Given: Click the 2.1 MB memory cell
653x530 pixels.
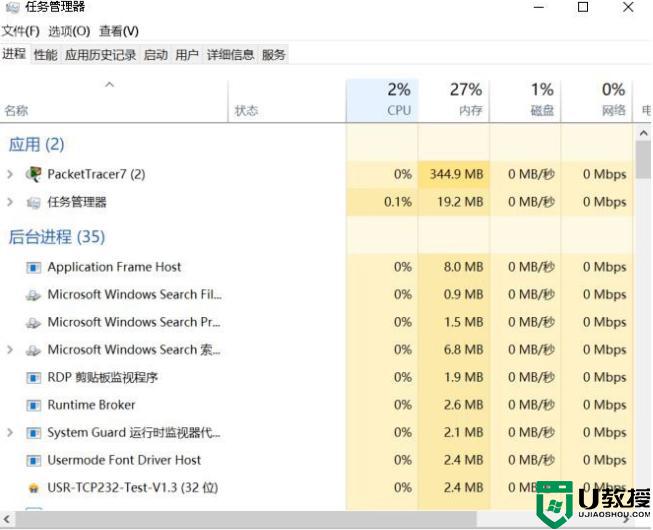Looking at the screenshot, I should coord(454,433).
